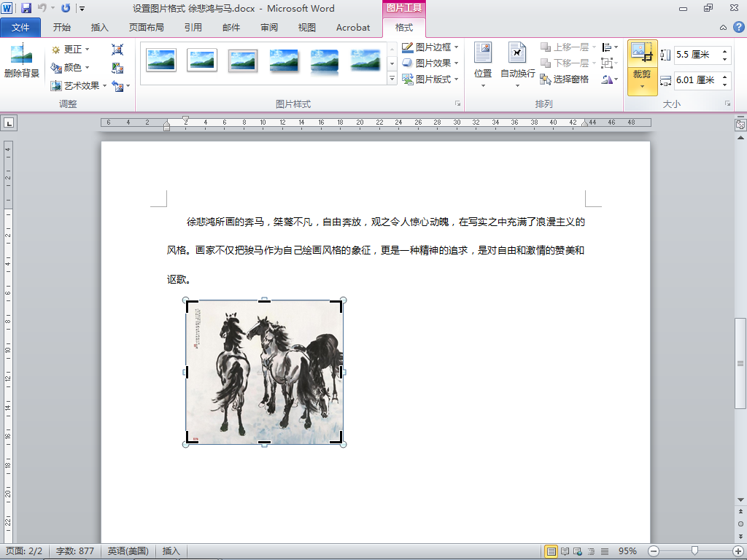Switch to Draft view icon
The width and height of the screenshot is (747, 560).
(604, 551)
